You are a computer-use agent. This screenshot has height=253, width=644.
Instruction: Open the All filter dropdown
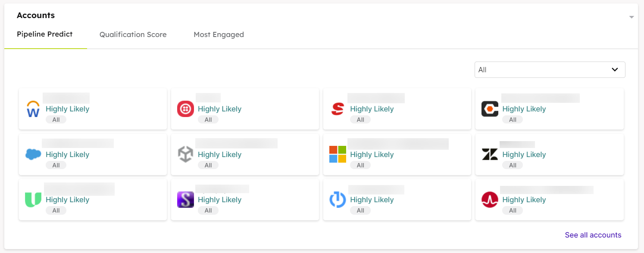tap(550, 69)
